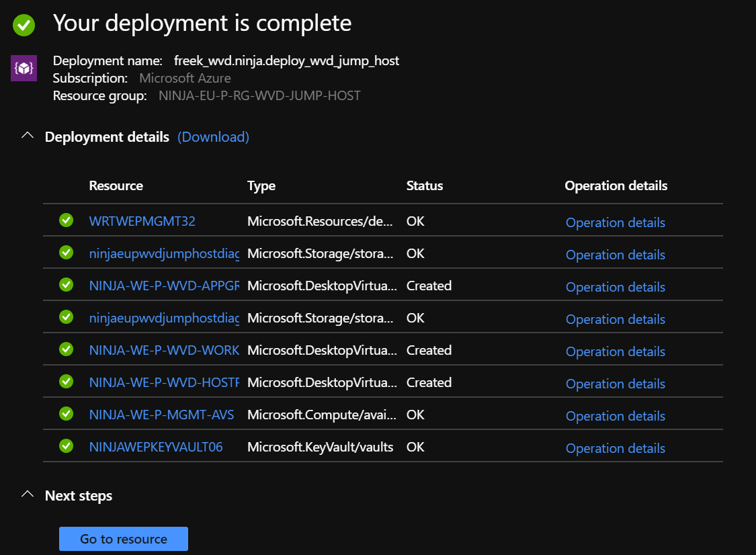Viewport: 756px width, 555px height.
Task: Click deployment name freek_wvd.ninja.deploy_wvd_jump_host
Action: 286,60
